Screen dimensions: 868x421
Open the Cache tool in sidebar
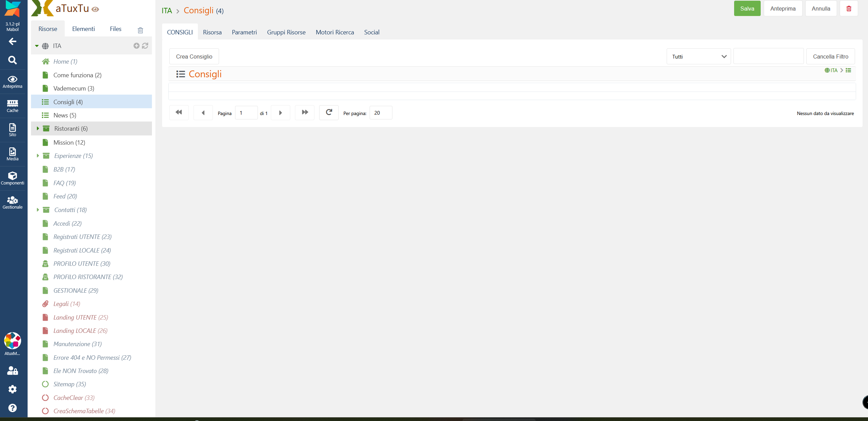(13, 106)
